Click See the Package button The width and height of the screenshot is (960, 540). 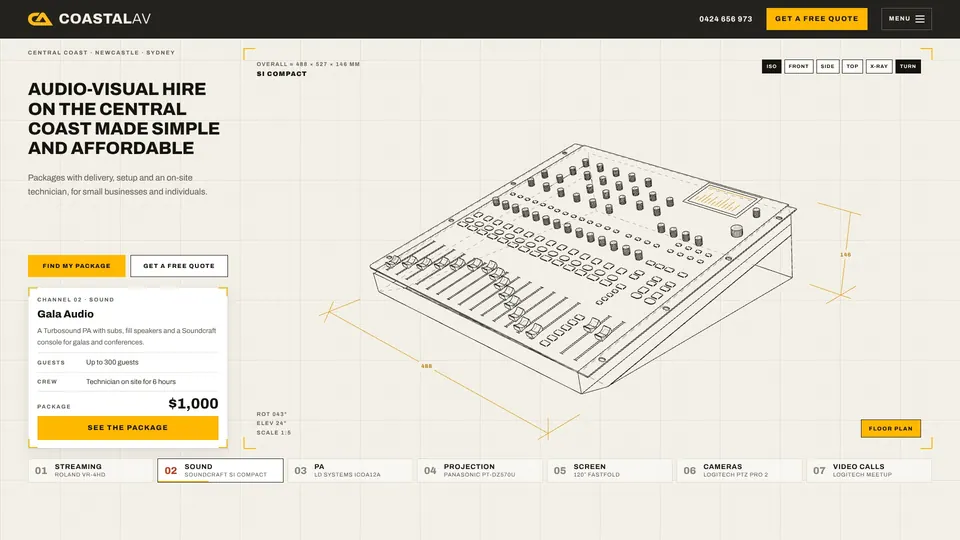click(127, 427)
